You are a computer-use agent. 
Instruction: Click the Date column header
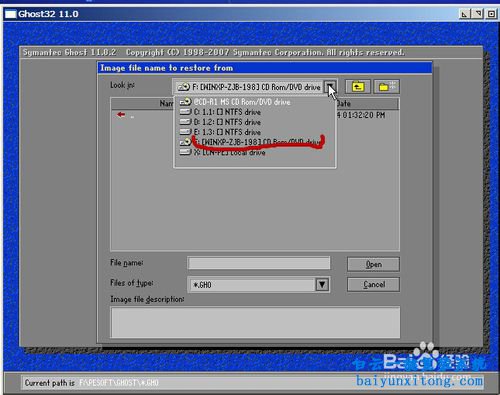tap(367, 104)
